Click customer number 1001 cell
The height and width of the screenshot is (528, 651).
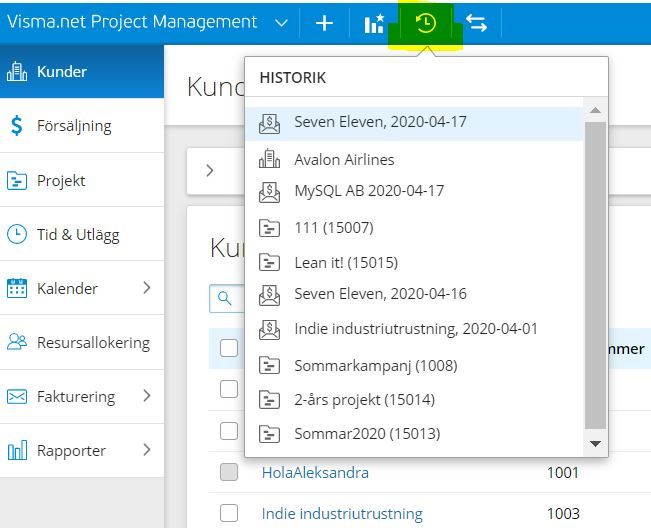563,473
